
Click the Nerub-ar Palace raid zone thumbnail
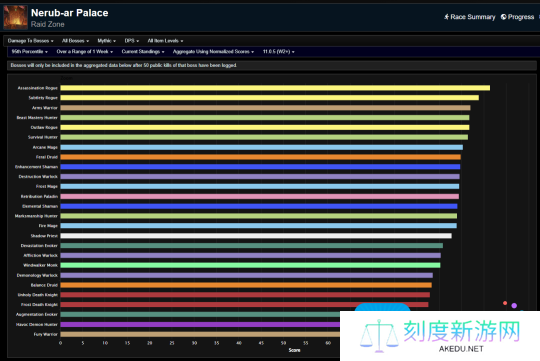15,18
